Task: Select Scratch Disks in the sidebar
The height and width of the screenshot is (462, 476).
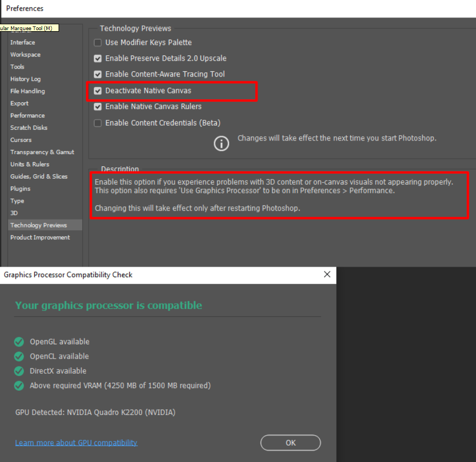Action: pyautogui.click(x=28, y=127)
